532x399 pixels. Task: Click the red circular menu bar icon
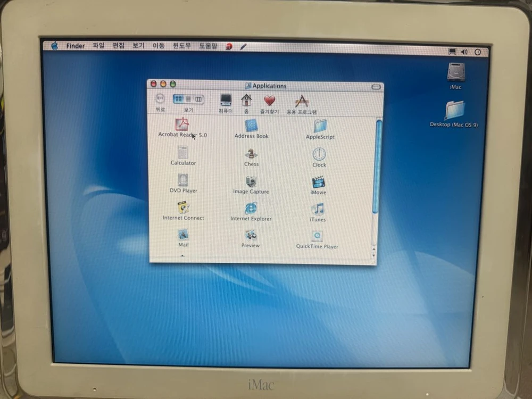tap(229, 46)
